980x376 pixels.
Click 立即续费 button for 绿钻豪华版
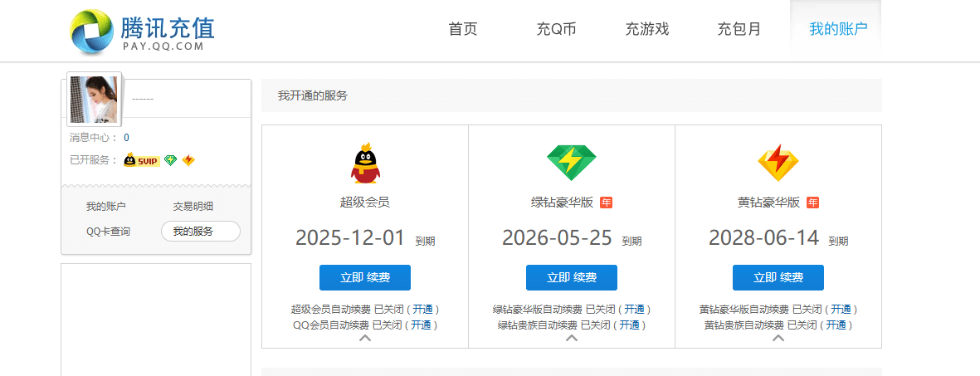pyautogui.click(x=572, y=278)
